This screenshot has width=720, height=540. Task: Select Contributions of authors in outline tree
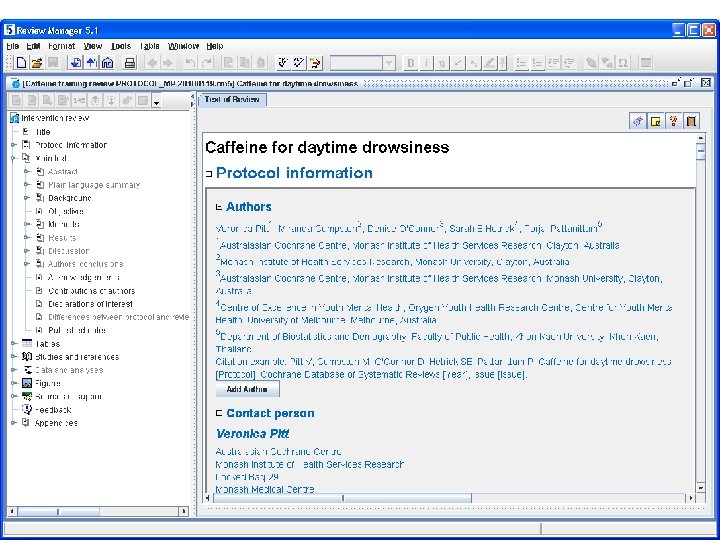pos(91,291)
